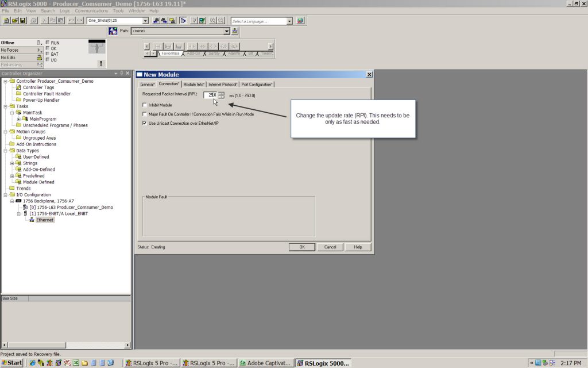Open the One_Shots[0].25 search combo box

click(145, 21)
